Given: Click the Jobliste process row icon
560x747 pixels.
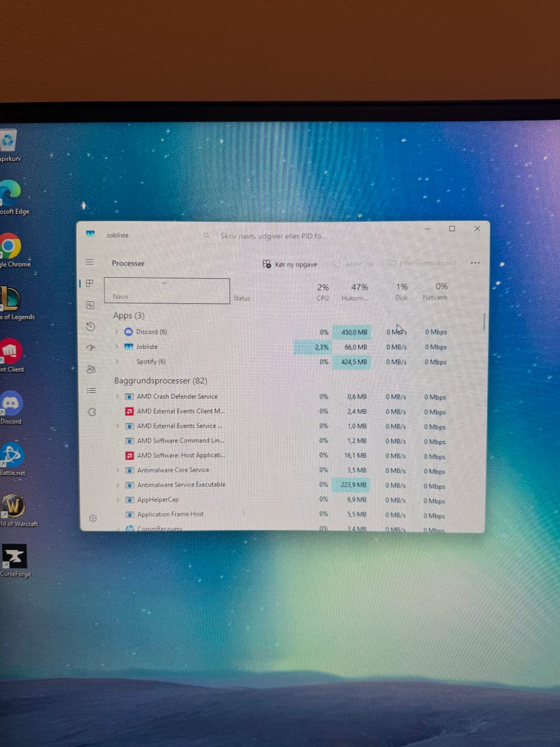Looking at the screenshot, I should click(x=129, y=347).
